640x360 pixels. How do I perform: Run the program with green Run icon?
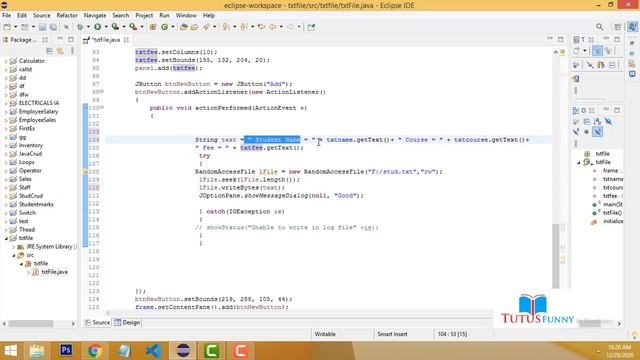(x=98, y=27)
